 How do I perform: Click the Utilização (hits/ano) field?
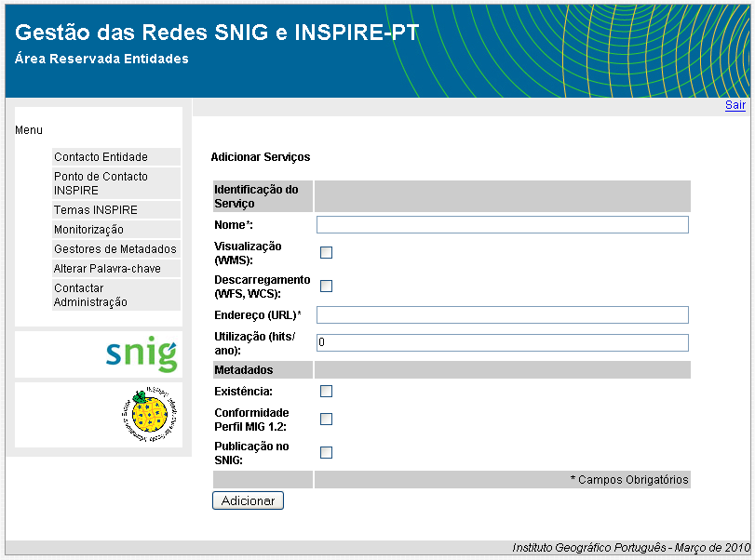click(502, 342)
